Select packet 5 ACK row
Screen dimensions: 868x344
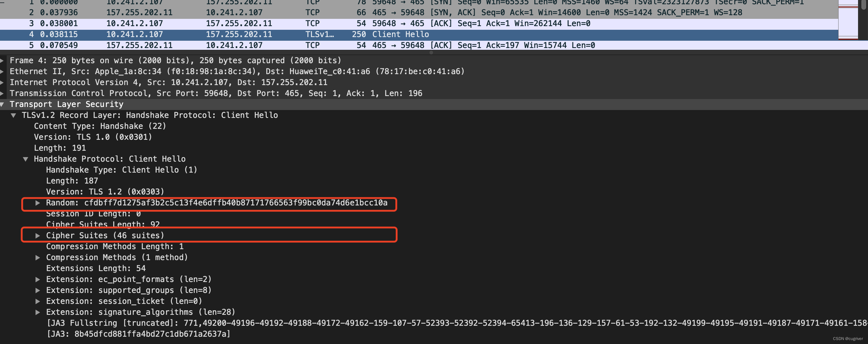(419, 46)
